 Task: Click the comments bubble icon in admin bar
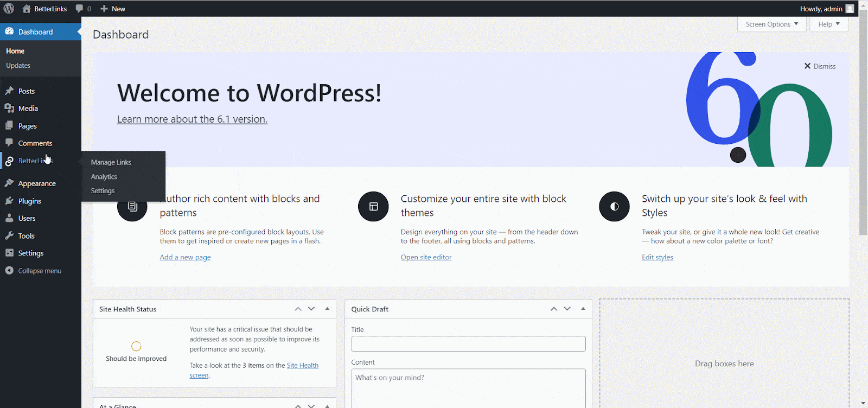click(80, 9)
